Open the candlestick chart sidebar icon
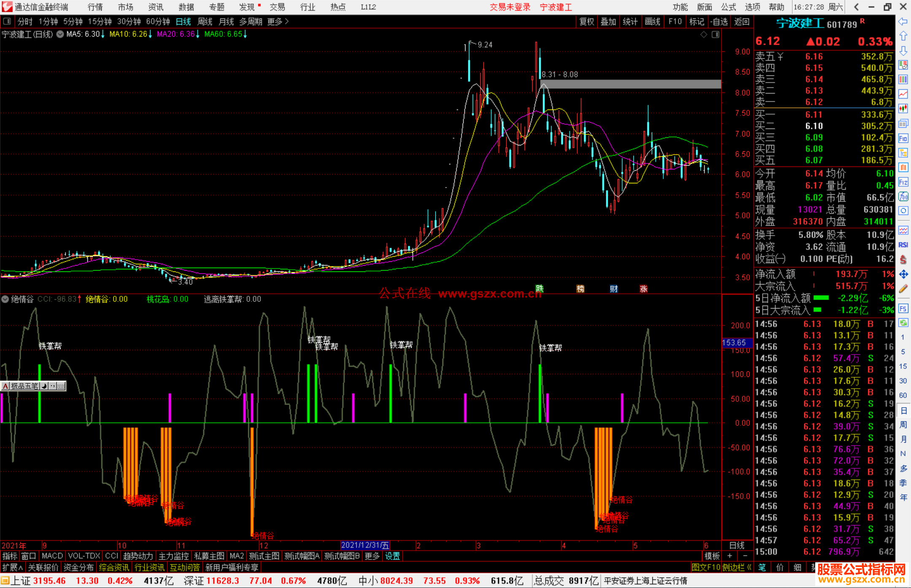The height and width of the screenshot is (588, 911). pos(903,109)
